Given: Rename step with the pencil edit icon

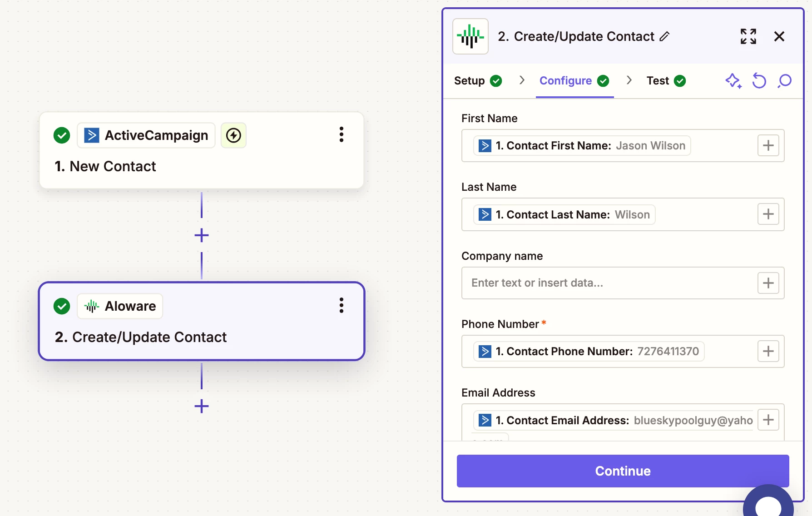Looking at the screenshot, I should 664,36.
